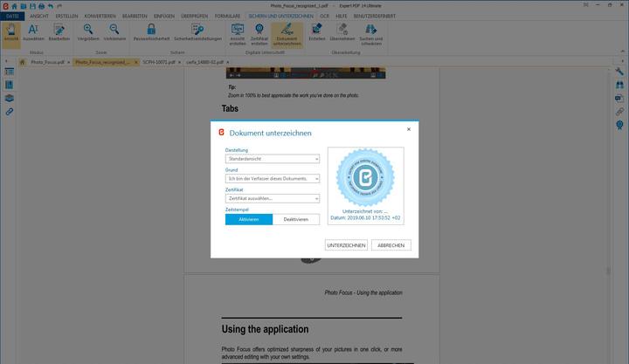Open Sicherheitseinstellungen settings tool
Image resolution: width=629 pixels, height=364 pixels.
tap(197, 33)
